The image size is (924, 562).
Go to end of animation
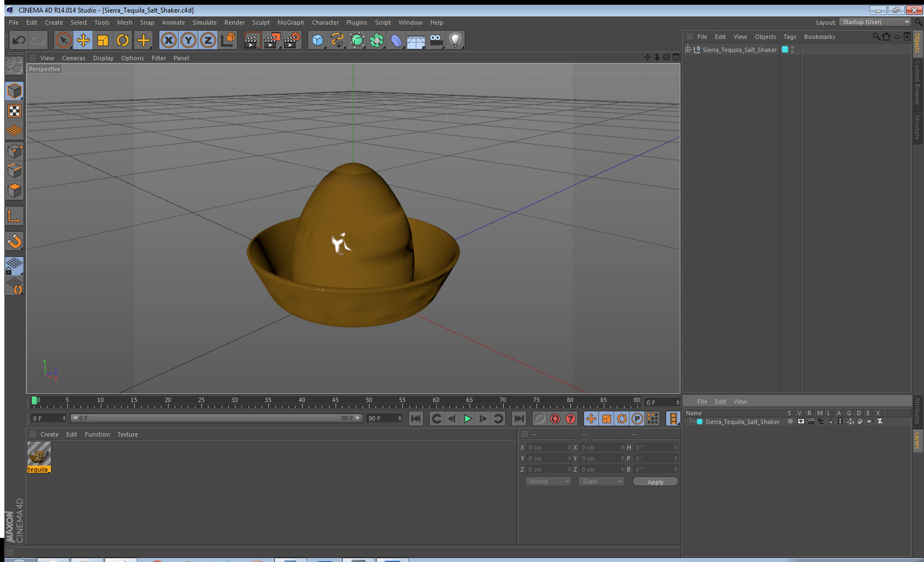[518, 418]
